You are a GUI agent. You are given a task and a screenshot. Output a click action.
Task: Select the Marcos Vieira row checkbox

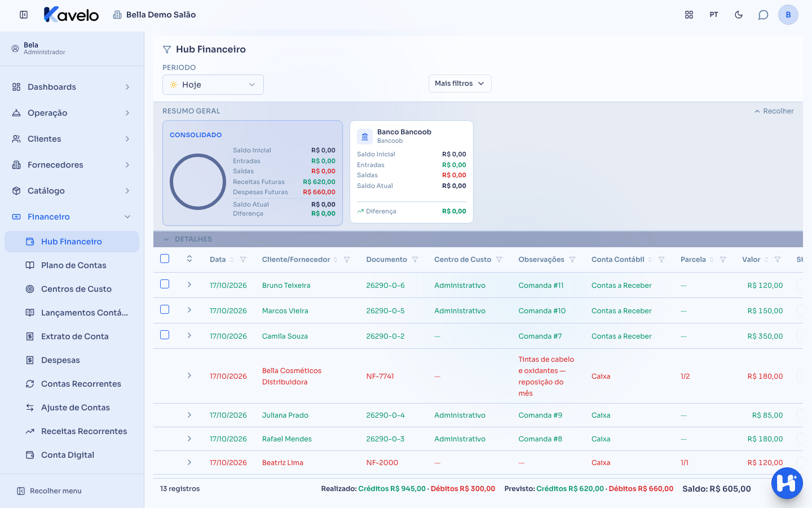(165, 309)
